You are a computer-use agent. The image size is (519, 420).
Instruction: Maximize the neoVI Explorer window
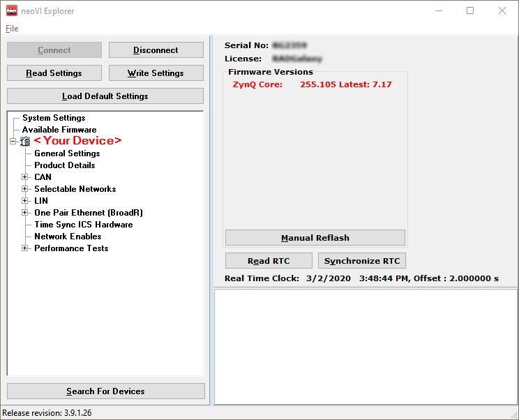point(470,10)
